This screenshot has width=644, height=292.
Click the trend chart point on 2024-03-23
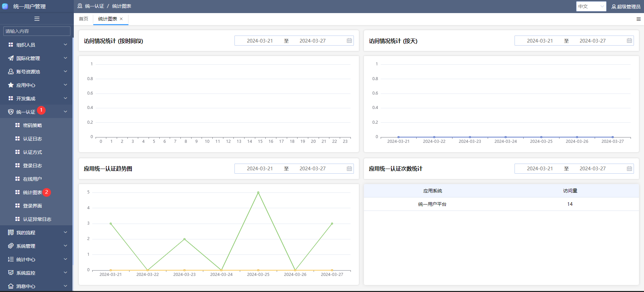pyautogui.click(x=184, y=239)
